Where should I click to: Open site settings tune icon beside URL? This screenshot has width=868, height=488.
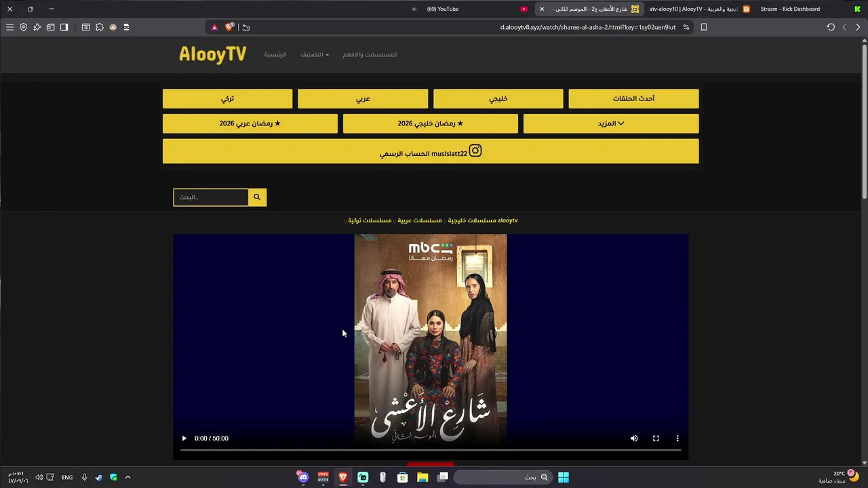[686, 27]
